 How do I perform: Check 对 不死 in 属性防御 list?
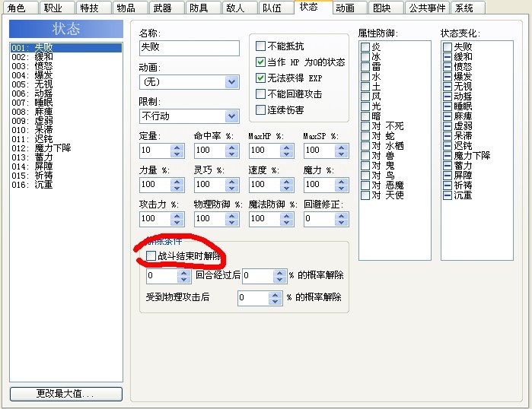pos(365,126)
